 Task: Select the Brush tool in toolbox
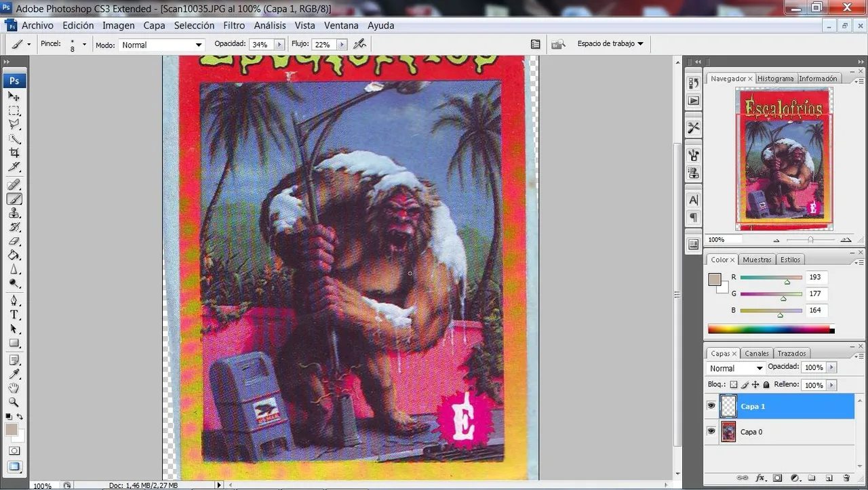(14, 199)
